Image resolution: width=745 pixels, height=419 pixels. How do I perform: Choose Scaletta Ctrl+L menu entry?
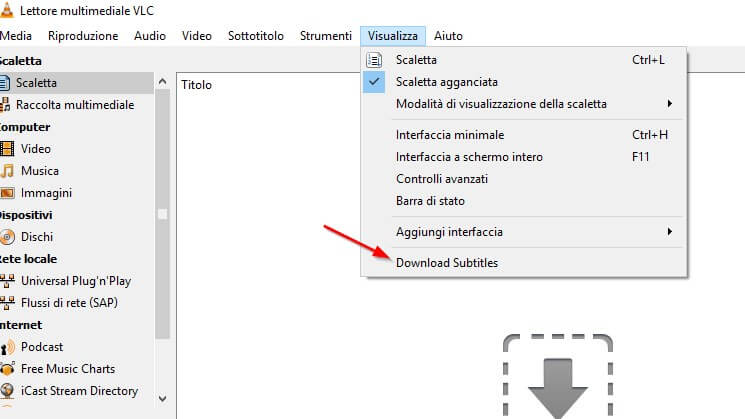click(x=524, y=60)
